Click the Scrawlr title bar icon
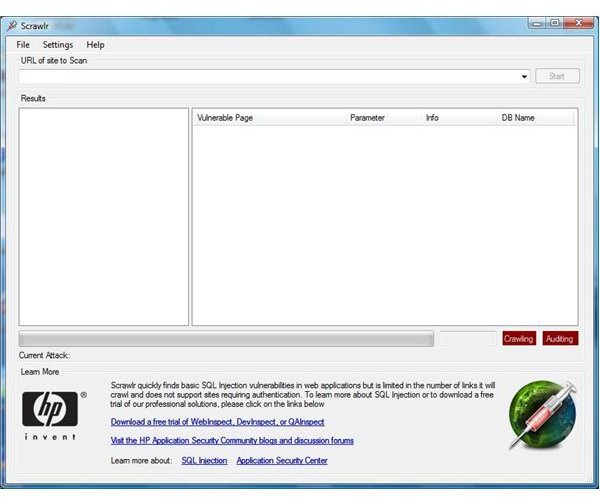 click(x=12, y=26)
